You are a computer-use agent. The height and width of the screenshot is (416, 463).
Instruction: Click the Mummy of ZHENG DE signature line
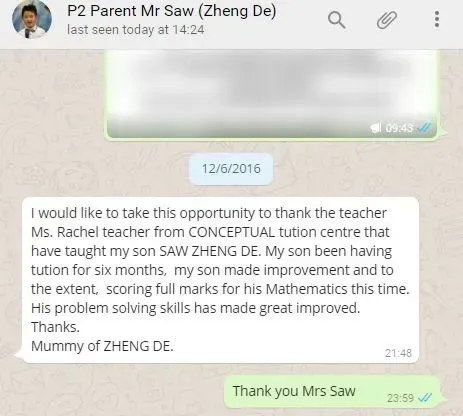[x=102, y=346]
